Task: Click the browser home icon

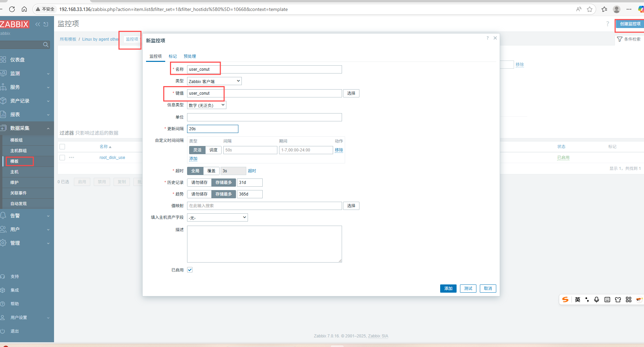Action: click(24, 9)
